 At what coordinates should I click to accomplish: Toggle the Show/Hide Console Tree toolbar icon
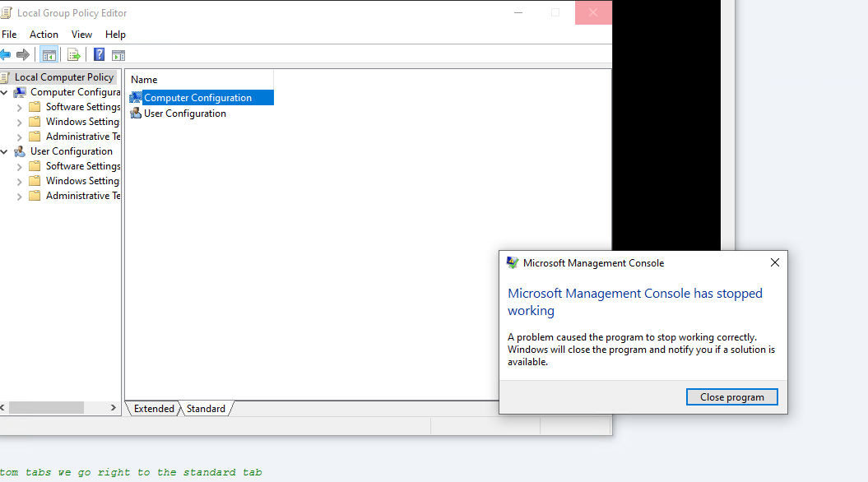(x=49, y=55)
